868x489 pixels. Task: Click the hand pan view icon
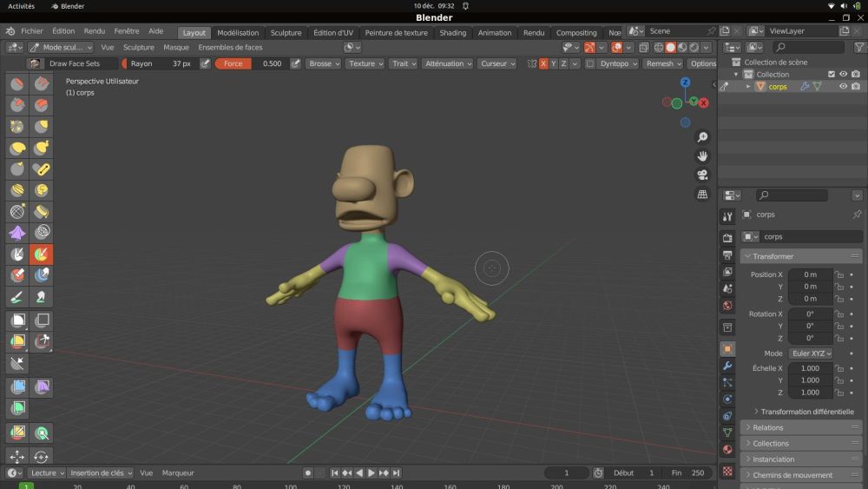point(702,156)
